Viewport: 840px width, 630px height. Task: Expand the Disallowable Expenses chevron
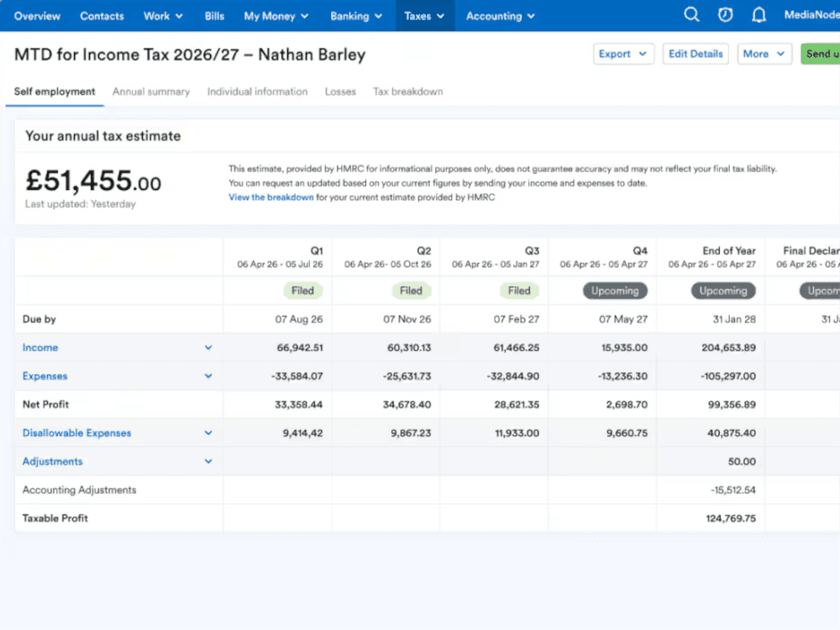(x=208, y=433)
